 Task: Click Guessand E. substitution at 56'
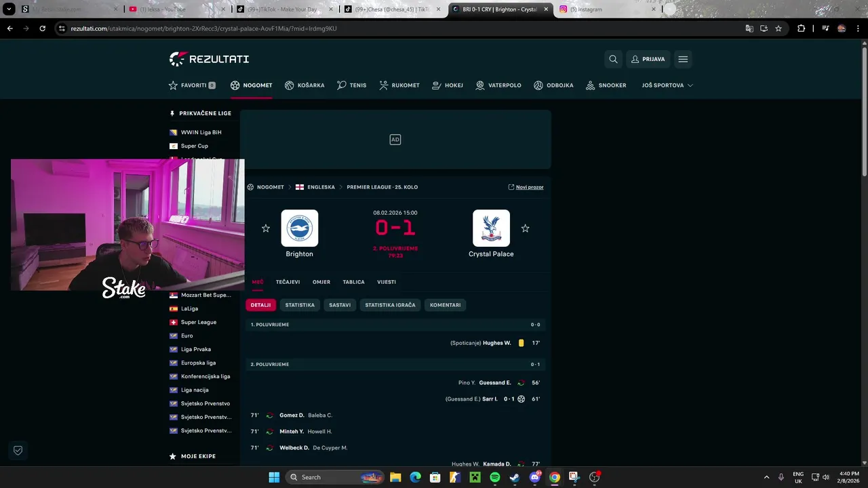click(495, 383)
